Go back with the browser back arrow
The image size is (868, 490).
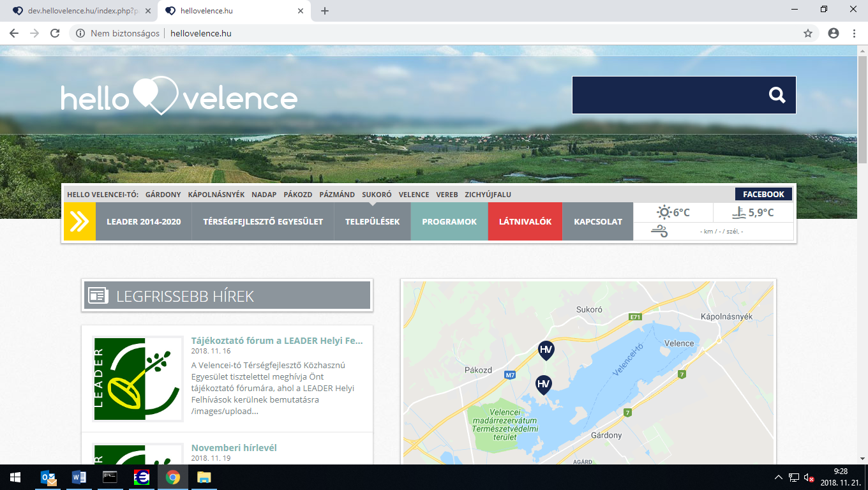tap(14, 33)
